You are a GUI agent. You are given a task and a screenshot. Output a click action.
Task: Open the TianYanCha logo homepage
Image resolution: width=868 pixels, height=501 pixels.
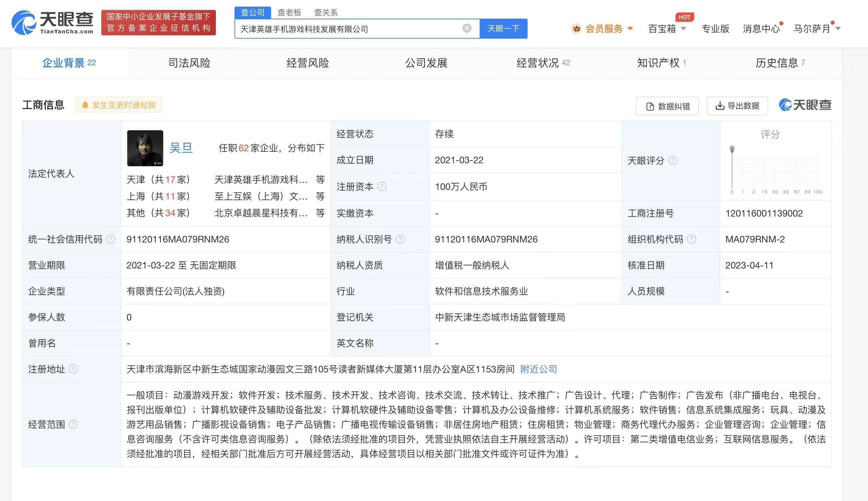tap(52, 23)
